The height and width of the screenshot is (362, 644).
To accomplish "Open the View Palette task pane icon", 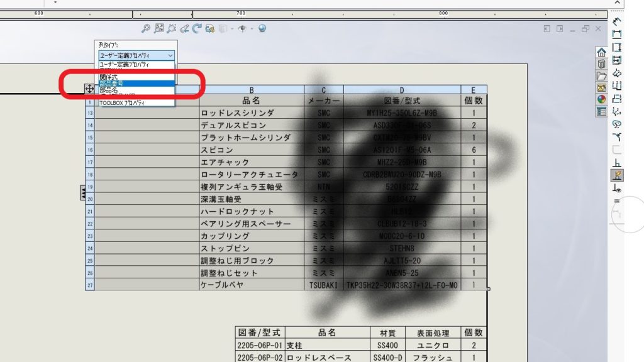I will tap(601, 87).
